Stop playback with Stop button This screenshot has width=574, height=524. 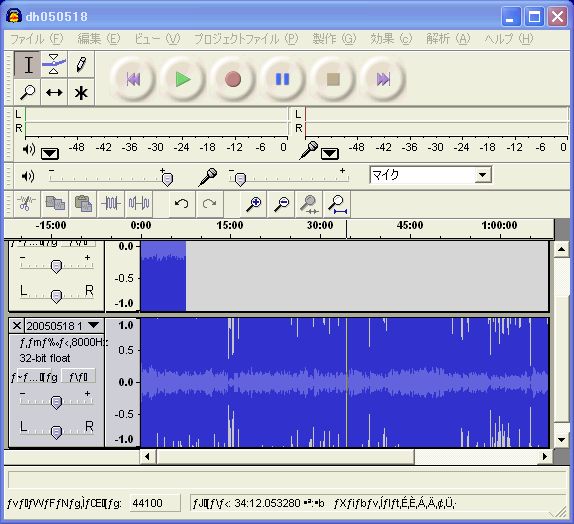point(333,79)
